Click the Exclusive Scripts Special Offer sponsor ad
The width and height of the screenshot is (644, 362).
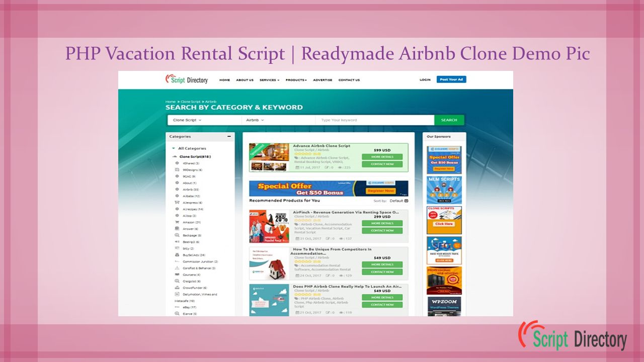tap(444, 160)
